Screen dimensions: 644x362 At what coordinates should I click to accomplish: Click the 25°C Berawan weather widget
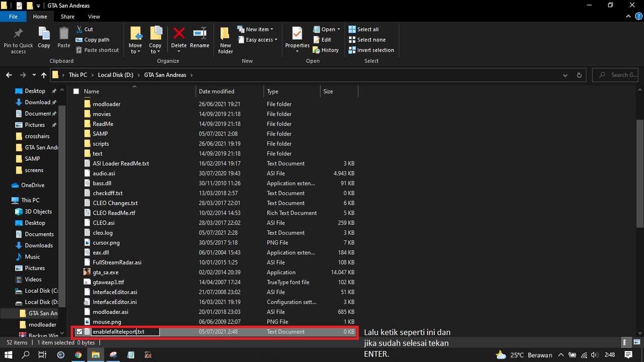point(524,355)
